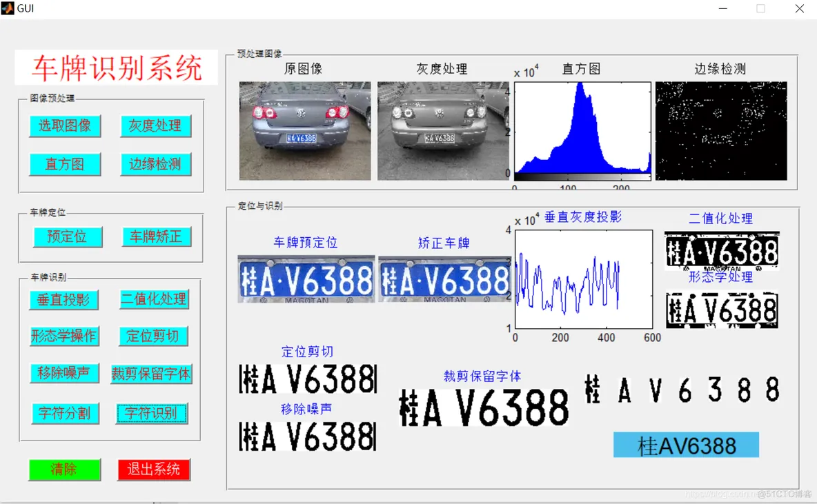Click the segmented character 6
The width and height of the screenshot is (817, 504).
(x=685, y=390)
